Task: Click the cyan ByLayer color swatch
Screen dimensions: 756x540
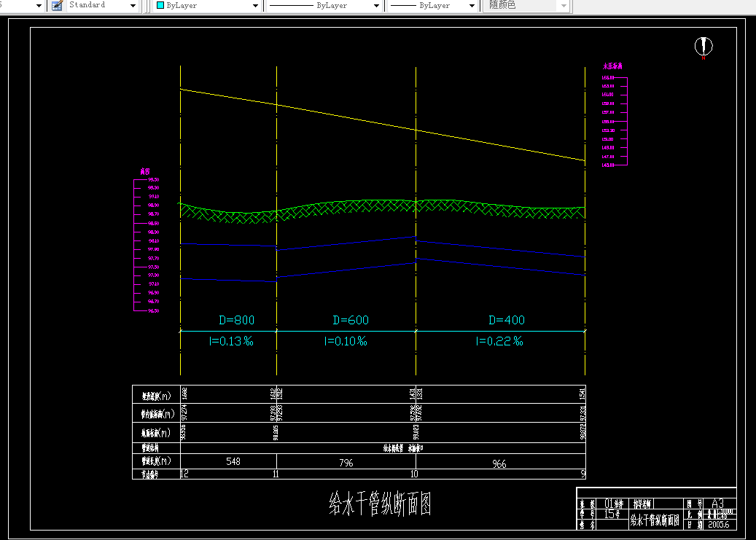Action: tap(160, 5)
